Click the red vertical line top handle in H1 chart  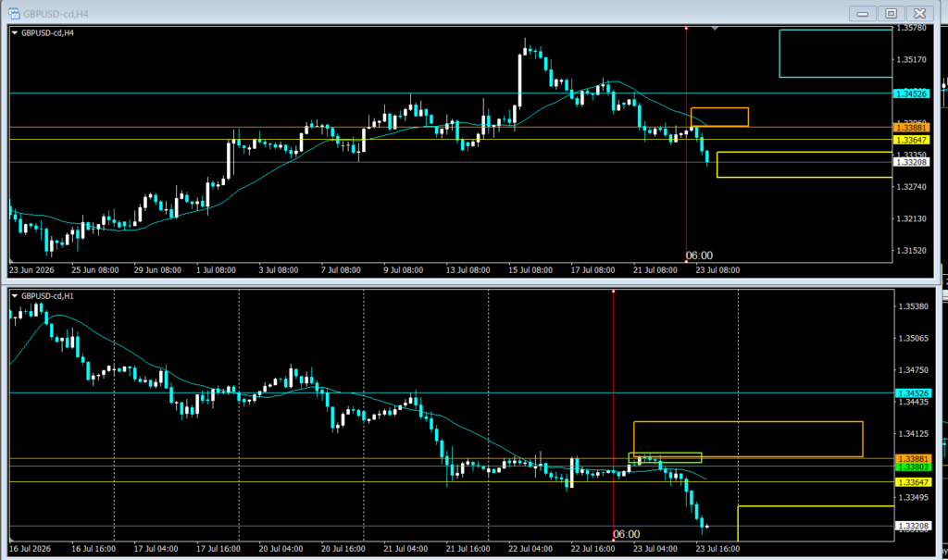tap(613, 292)
